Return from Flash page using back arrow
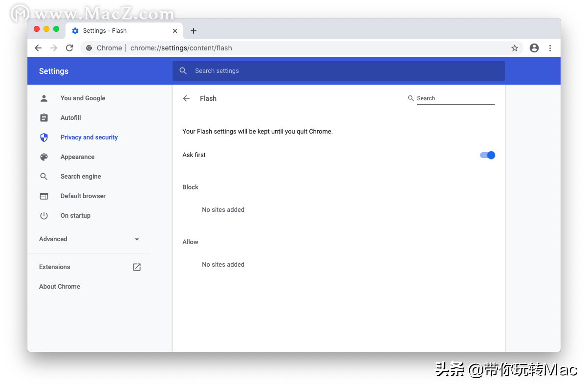Screen dimensions: 588x388 186,98
